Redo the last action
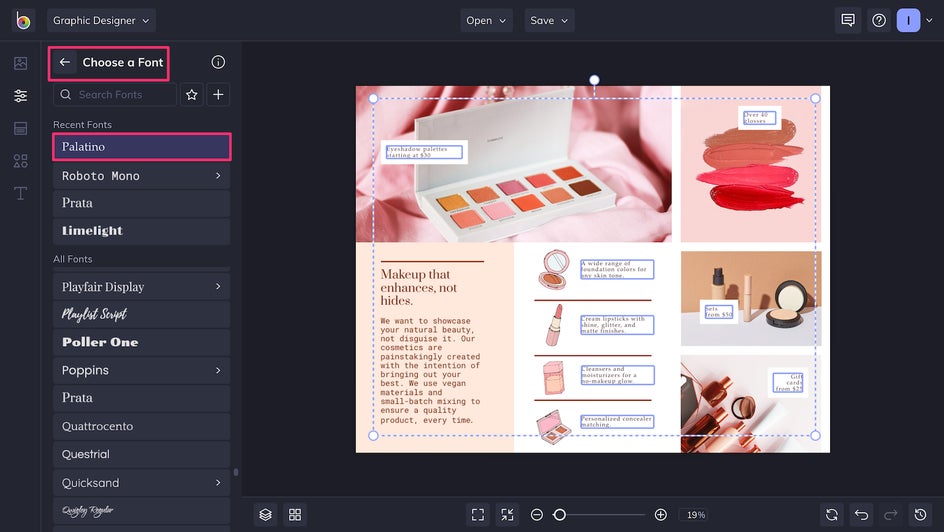This screenshot has height=532, width=944. [890, 515]
